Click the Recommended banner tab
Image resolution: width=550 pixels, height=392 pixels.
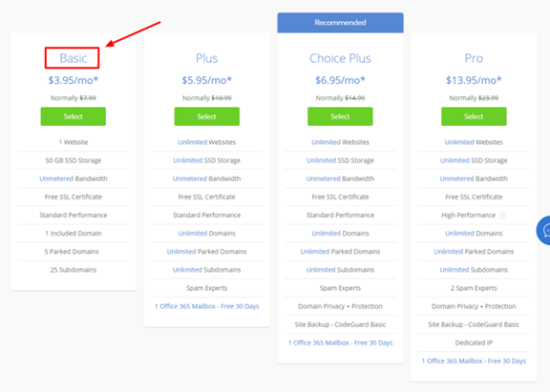(340, 23)
